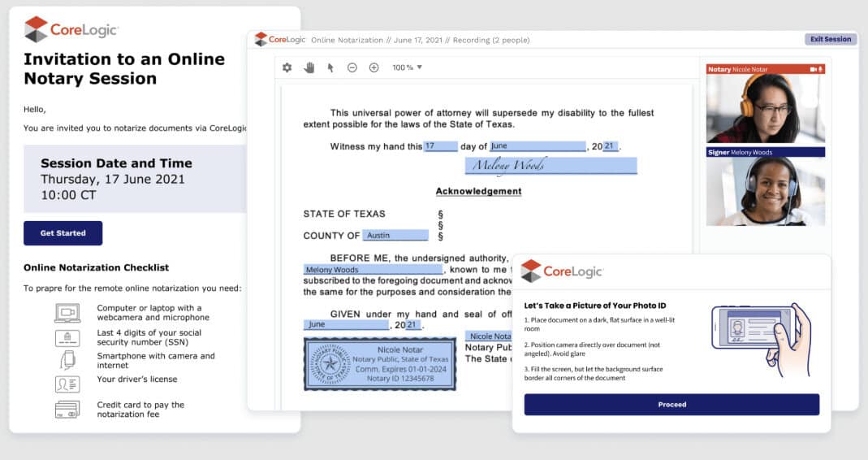Click the Melony Woods signature field
The width and height of the screenshot is (868, 460).
point(551,166)
